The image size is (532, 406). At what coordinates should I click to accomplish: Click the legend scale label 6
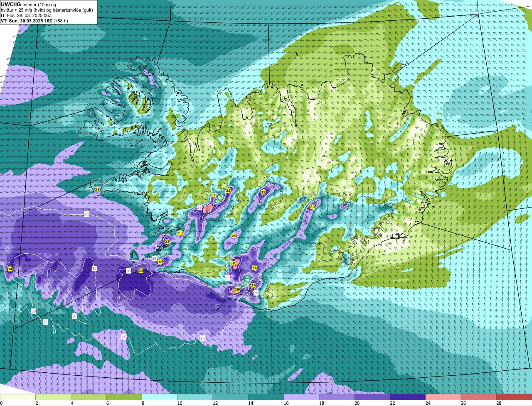pos(107,403)
